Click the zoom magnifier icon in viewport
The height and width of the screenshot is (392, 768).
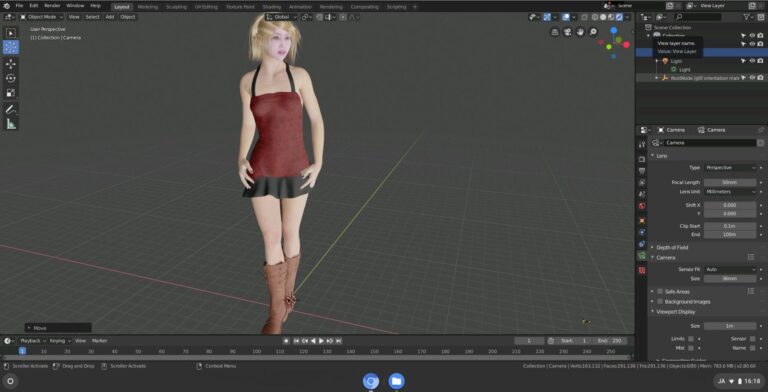coord(593,32)
